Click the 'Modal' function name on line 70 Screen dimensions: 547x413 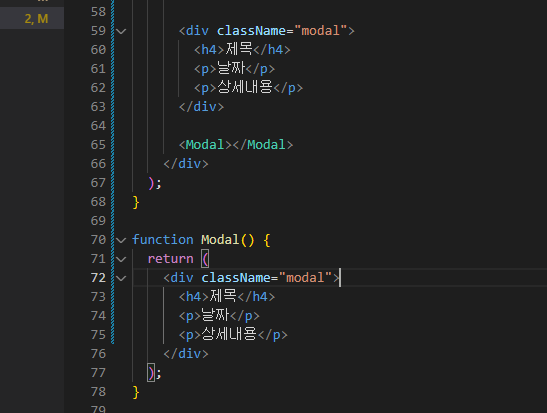click(x=220, y=240)
